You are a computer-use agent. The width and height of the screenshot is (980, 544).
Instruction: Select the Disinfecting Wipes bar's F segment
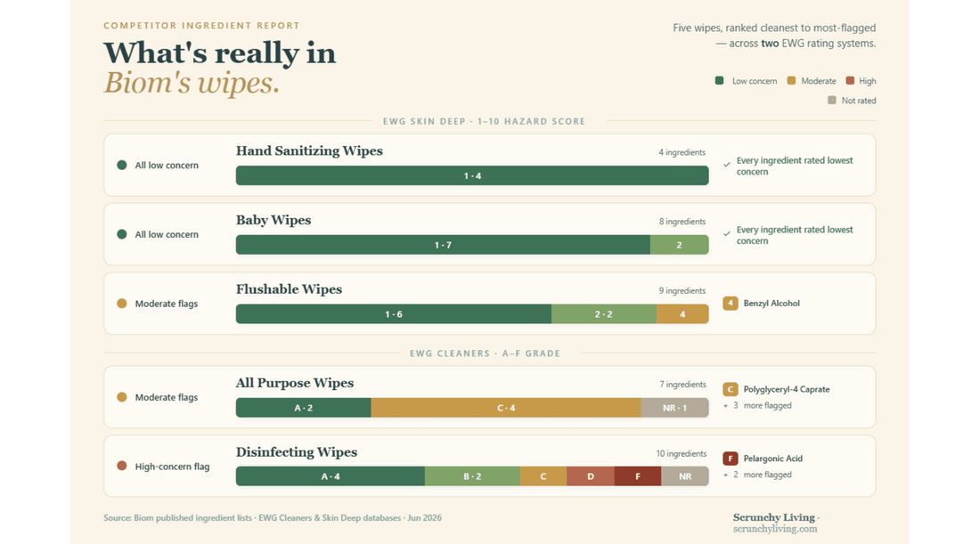point(638,476)
